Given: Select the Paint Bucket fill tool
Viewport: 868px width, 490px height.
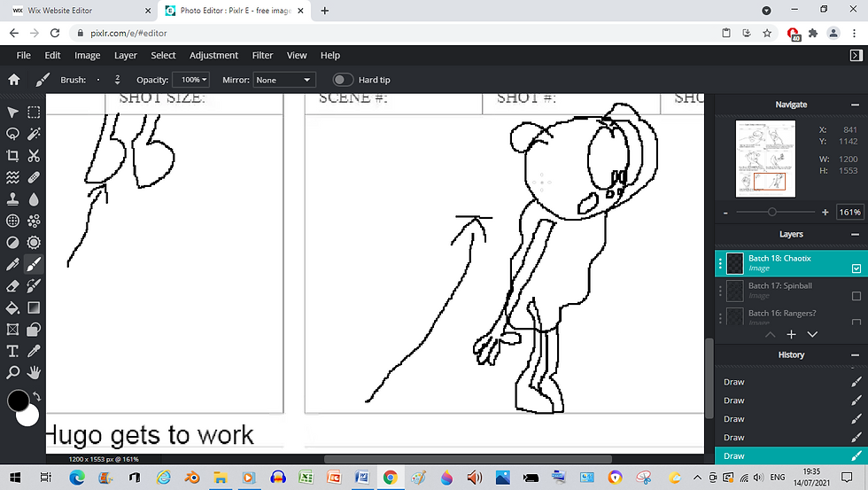Looking at the screenshot, I should pos(12,307).
